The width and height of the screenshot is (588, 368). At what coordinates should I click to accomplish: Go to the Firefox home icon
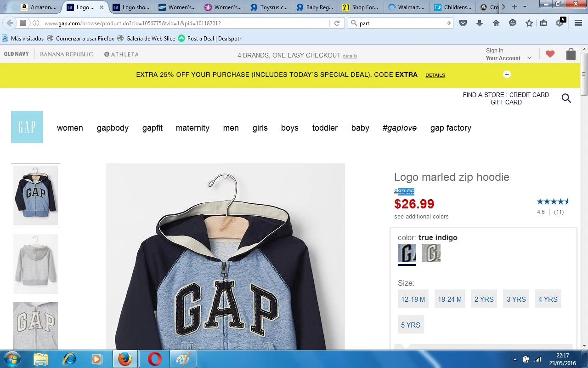496,23
